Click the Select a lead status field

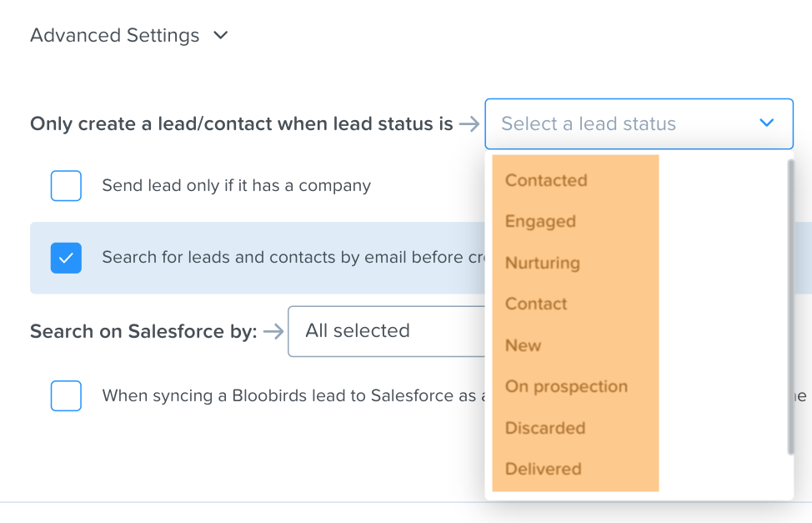coord(639,124)
